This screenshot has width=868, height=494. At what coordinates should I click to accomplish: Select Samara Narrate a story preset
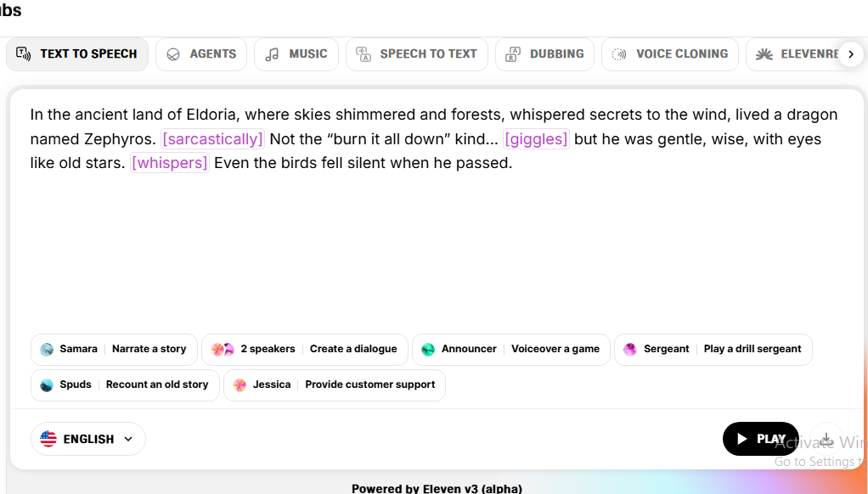[114, 349]
